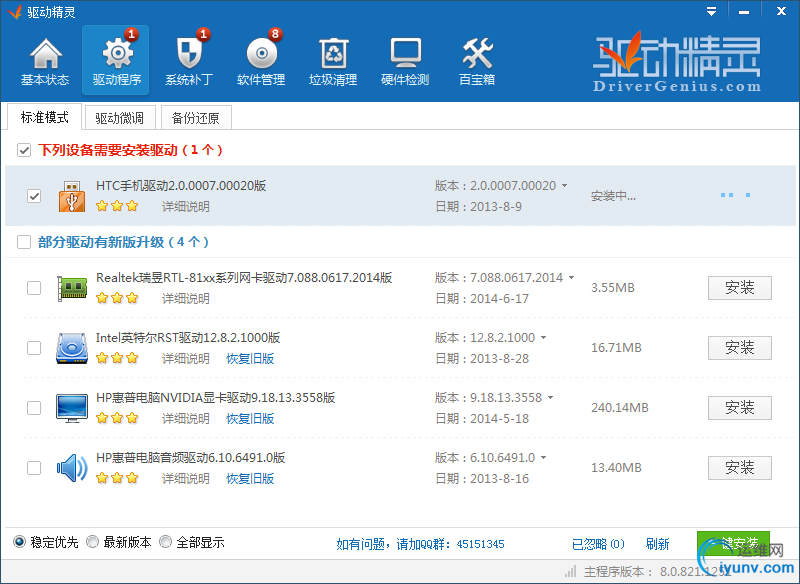Viewport: 800px width, 584px height.
Task: Switch to the 驱动微调 tab
Action: (119, 118)
